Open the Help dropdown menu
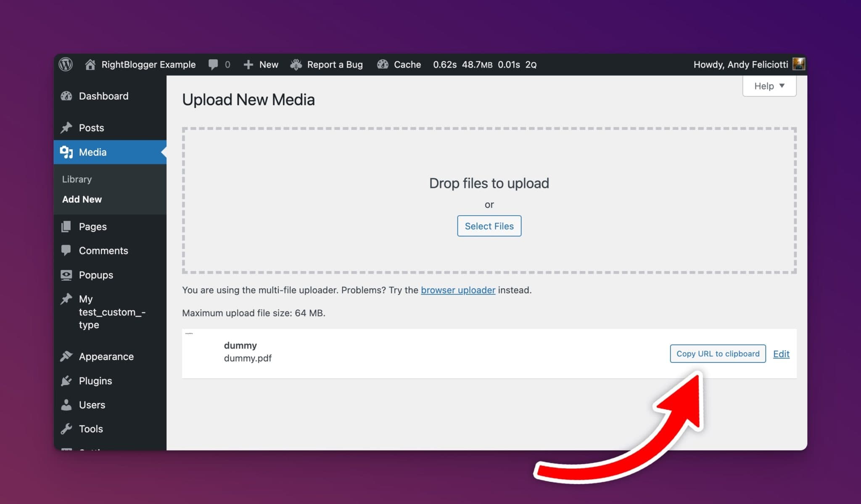 [x=769, y=86]
